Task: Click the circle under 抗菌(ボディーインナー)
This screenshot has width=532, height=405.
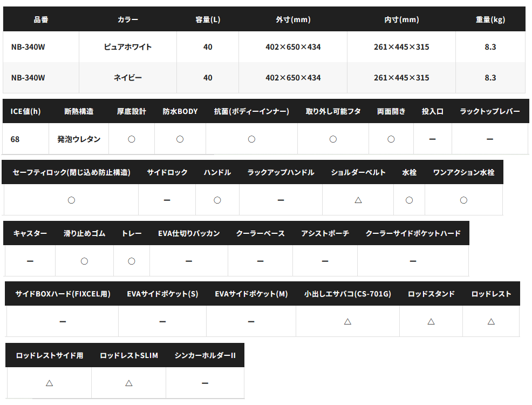Action: point(251,139)
